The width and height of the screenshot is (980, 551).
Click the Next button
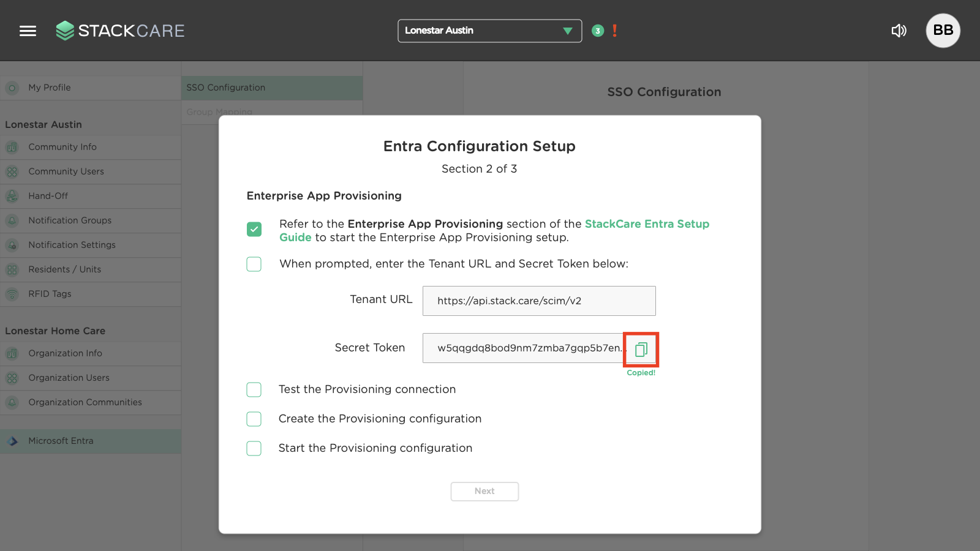click(484, 491)
